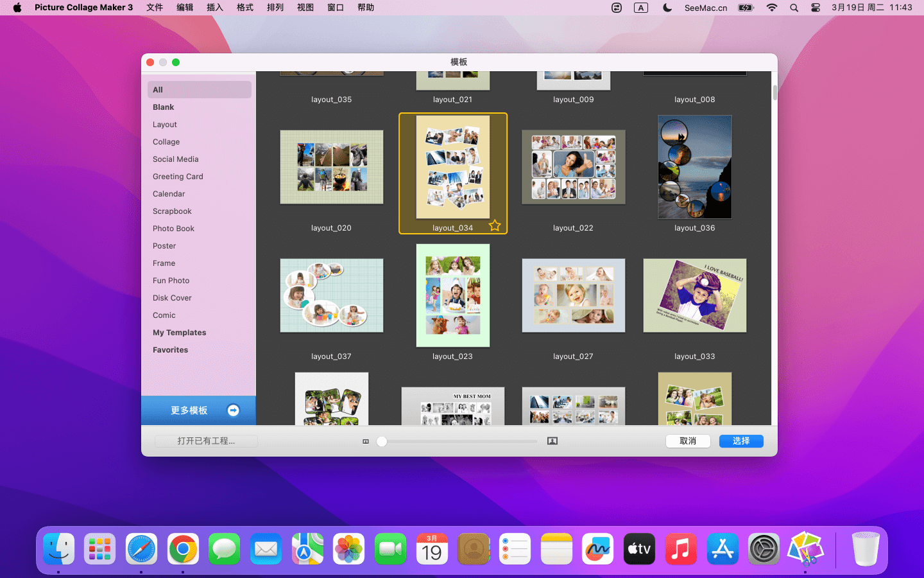Screen dimensions: 924x578
Task: Select the layout_022 template thumbnail
Action: pyautogui.click(x=574, y=167)
